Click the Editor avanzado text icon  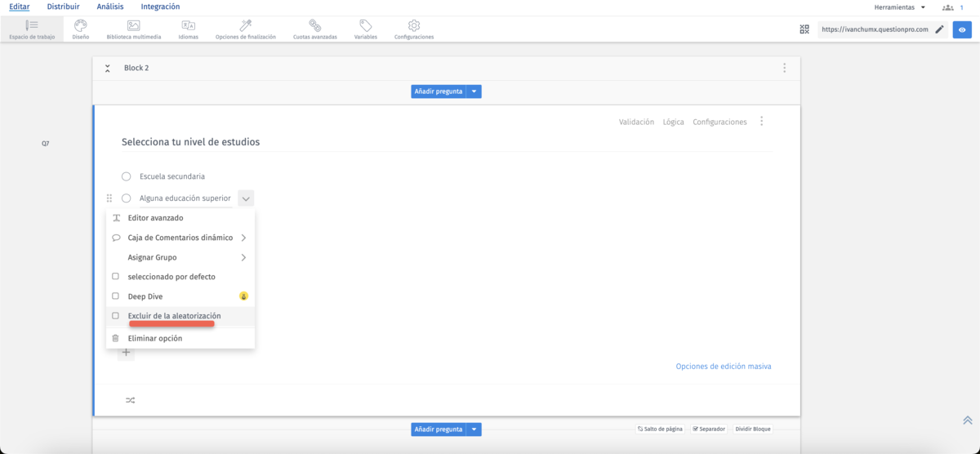pyautogui.click(x=117, y=218)
